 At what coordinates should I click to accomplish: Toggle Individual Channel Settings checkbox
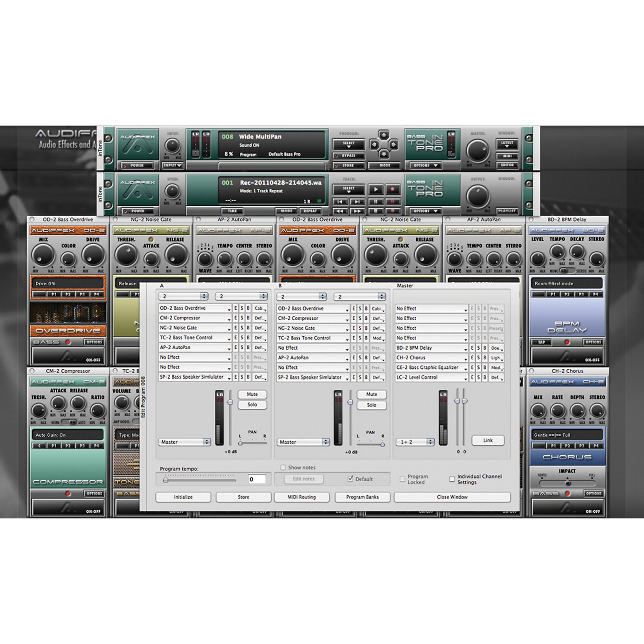(452, 479)
